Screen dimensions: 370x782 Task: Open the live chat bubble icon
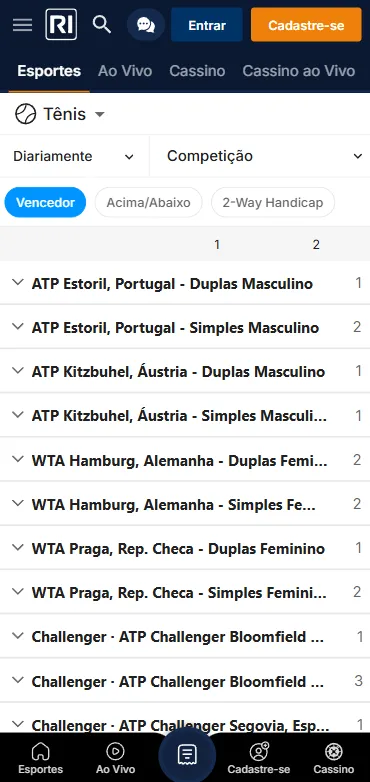146,24
